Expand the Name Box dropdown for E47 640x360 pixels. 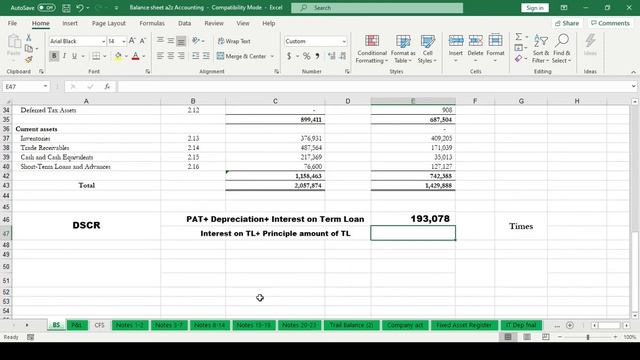click(45, 87)
